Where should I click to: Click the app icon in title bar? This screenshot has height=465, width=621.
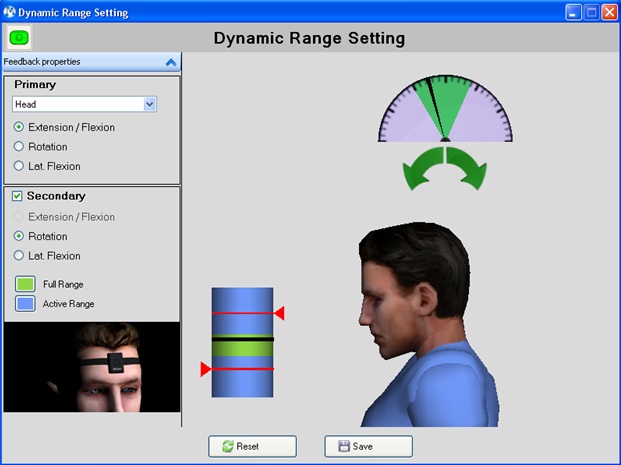point(10,12)
